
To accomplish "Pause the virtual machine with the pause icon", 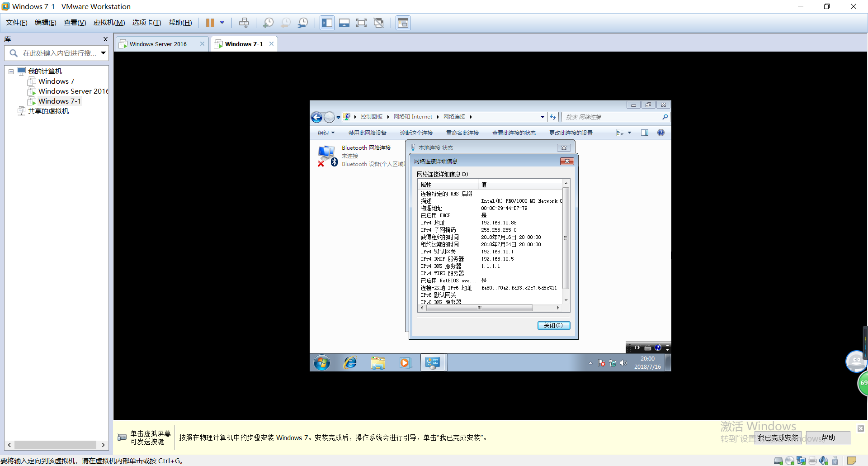I will tap(210, 23).
